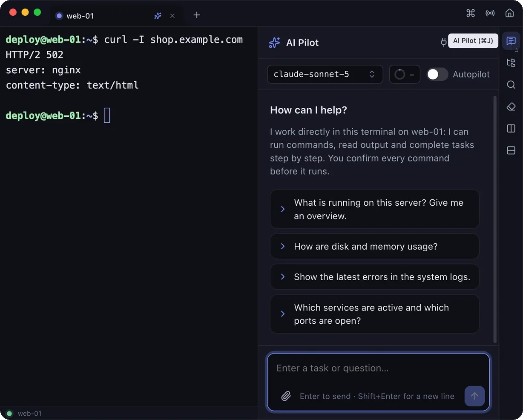The image size is (523, 420).
Task: Click the AI Pilot sparkle header icon
Action: [274, 43]
